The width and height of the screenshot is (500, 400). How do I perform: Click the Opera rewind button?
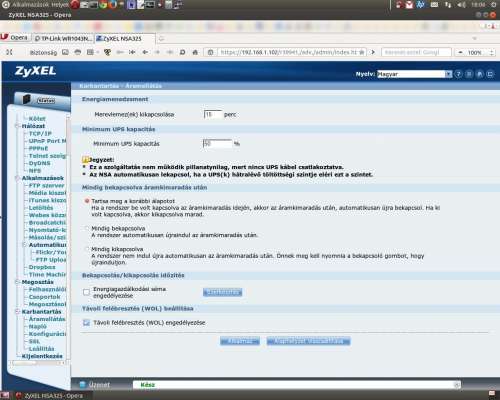132,52
